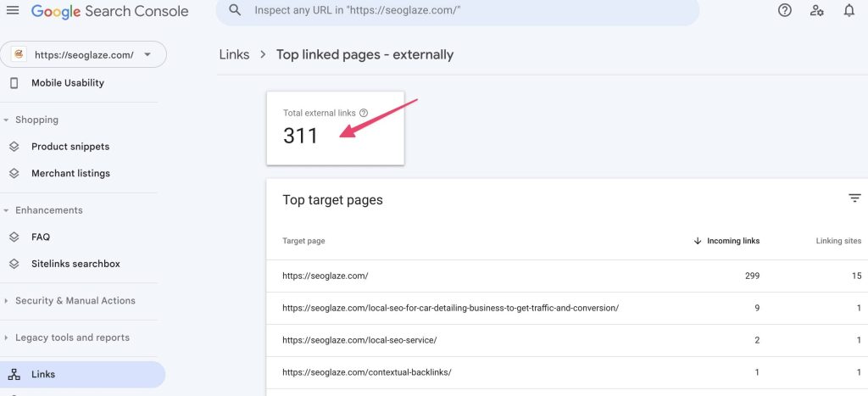
Task: Click the search magnifier icon
Action: [235, 10]
